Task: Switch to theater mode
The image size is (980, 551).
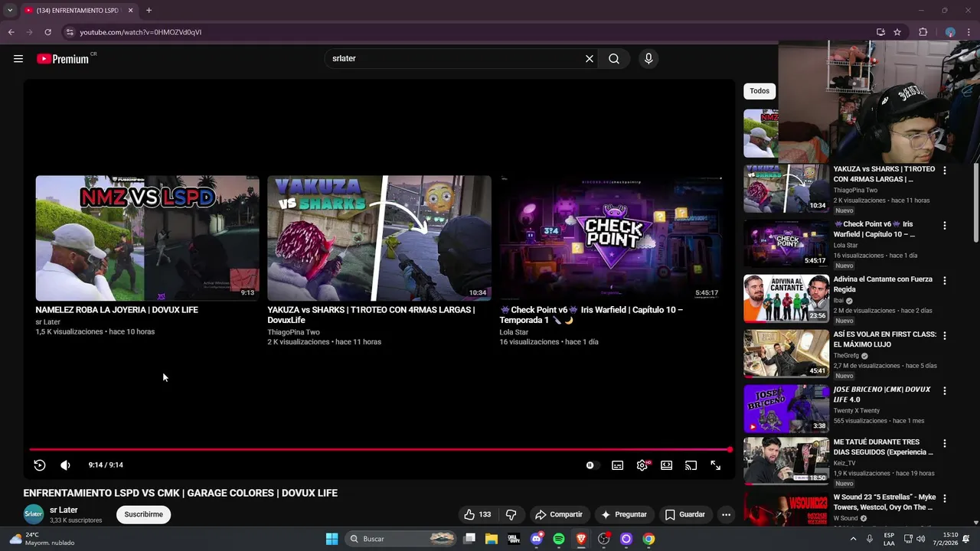Action: pyautogui.click(x=667, y=465)
